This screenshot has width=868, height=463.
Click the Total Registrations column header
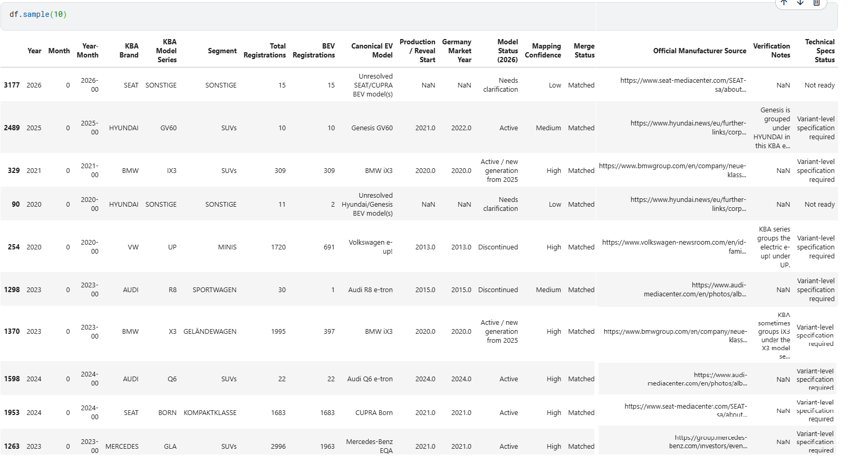coord(265,51)
